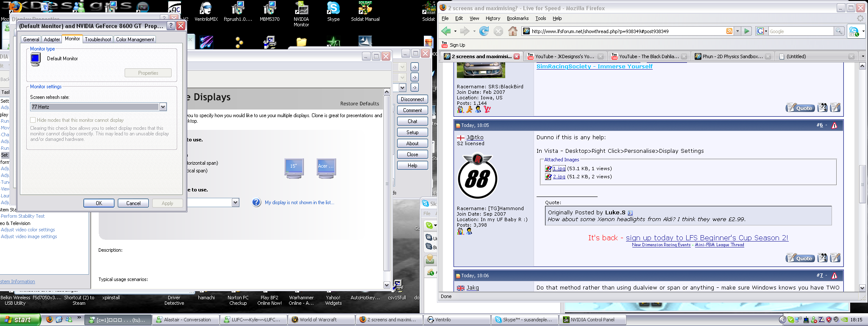
Task: Click Cancel in the monitor properties dialog
Action: point(133,203)
